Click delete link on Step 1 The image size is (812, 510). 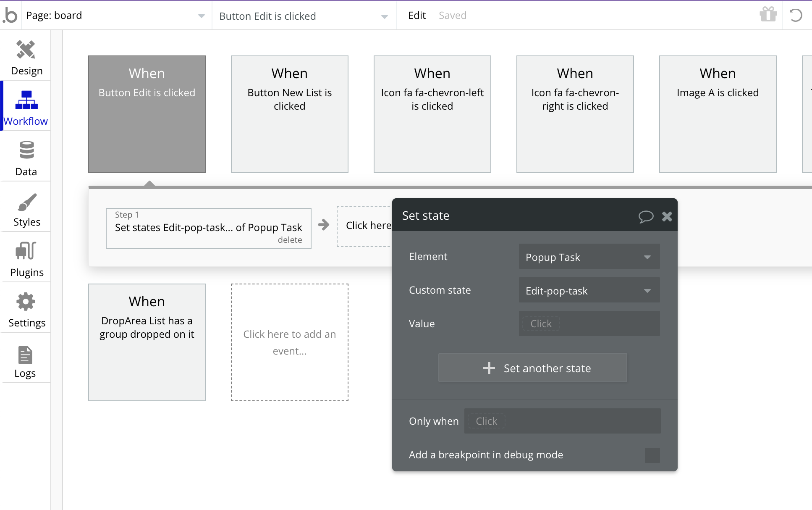click(290, 240)
